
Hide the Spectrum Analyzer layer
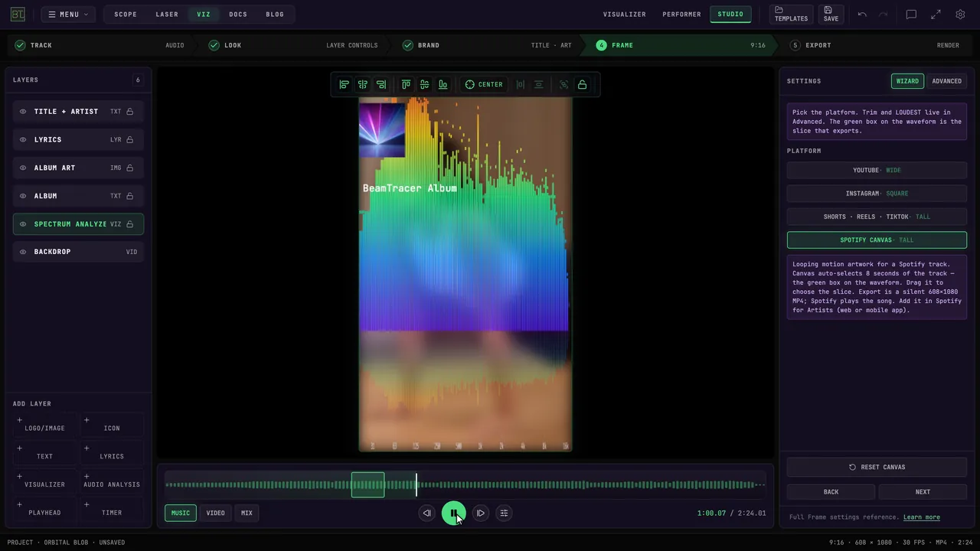click(23, 224)
